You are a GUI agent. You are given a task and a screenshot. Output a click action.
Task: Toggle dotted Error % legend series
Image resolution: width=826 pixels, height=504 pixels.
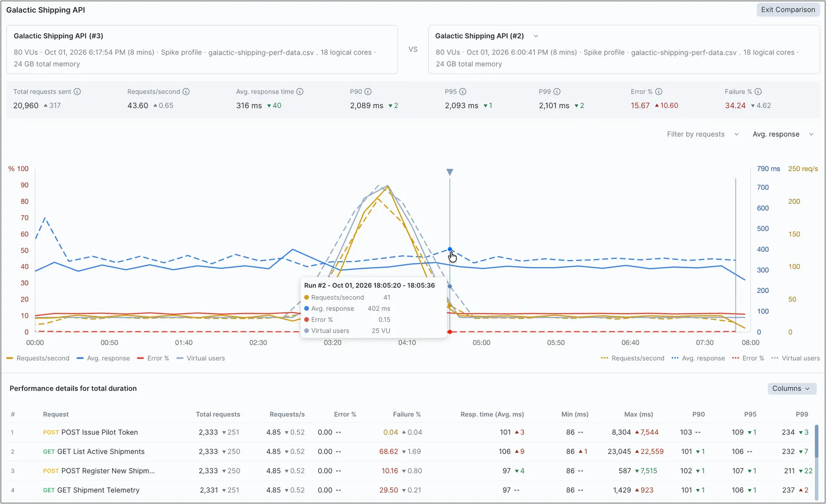pyautogui.click(x=748, y=359)
